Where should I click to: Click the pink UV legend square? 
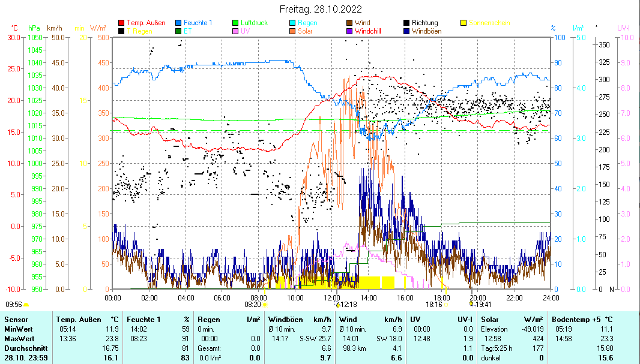tap(236, 31)
